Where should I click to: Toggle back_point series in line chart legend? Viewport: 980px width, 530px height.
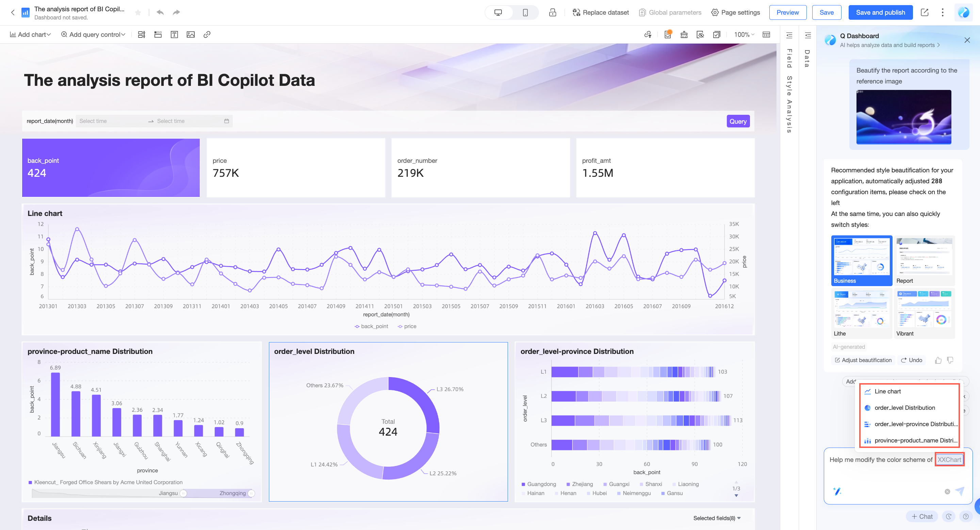[371, 326]
